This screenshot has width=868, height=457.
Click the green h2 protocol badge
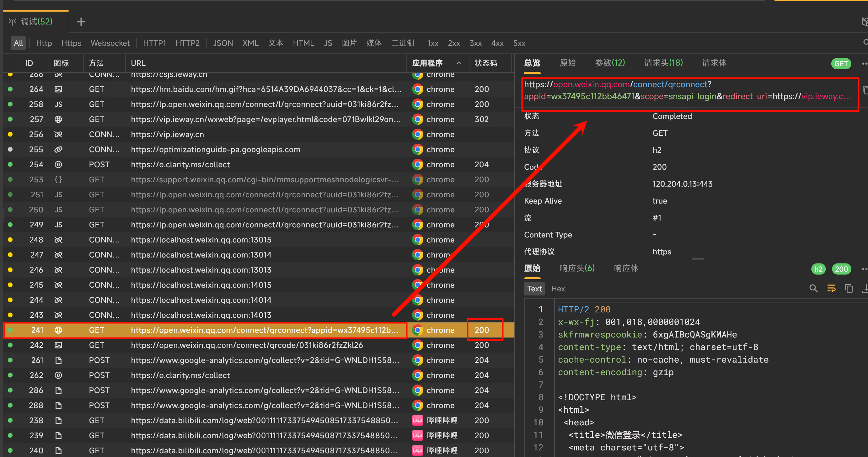pos(818,269)
